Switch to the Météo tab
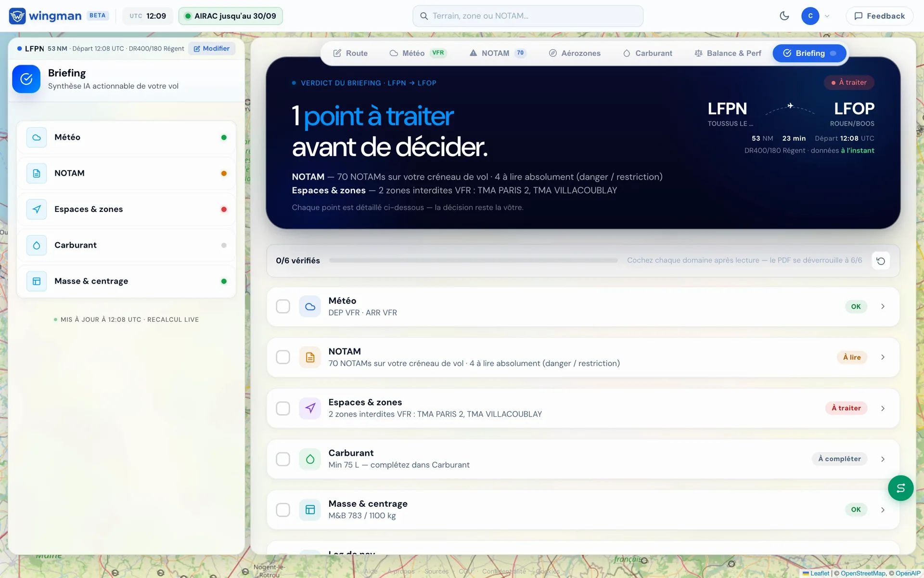The height and width of the screenshot is (578, 924). pos(418,53)
